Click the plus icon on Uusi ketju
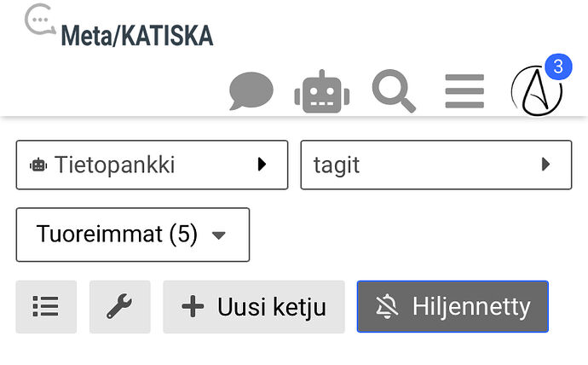588x365 pixels. coord(193,307)
